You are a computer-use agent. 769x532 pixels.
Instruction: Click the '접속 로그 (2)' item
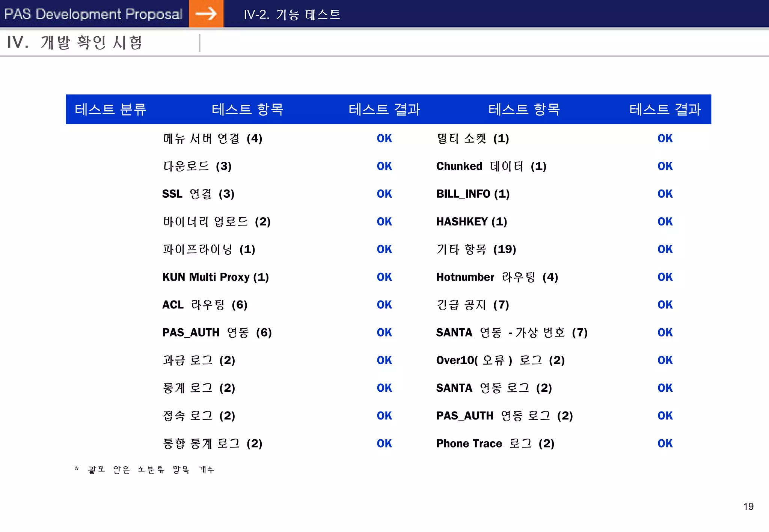(x=199, y=416)
